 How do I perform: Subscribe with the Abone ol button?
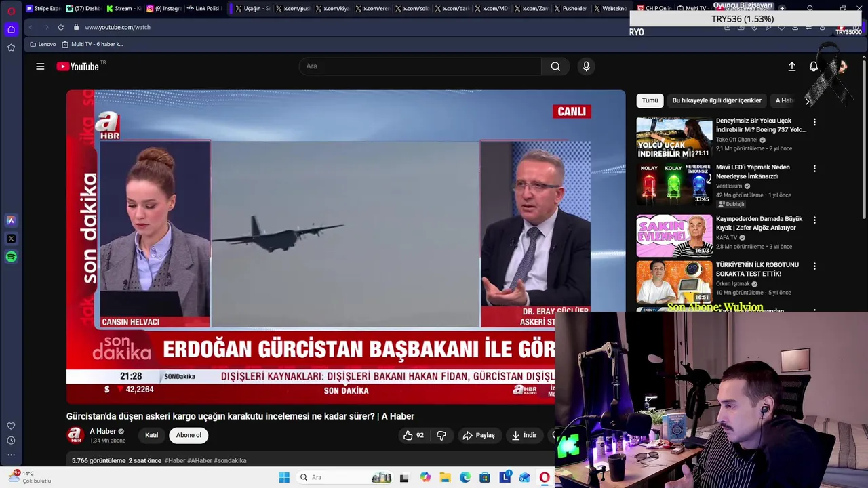tap(189, 435)
